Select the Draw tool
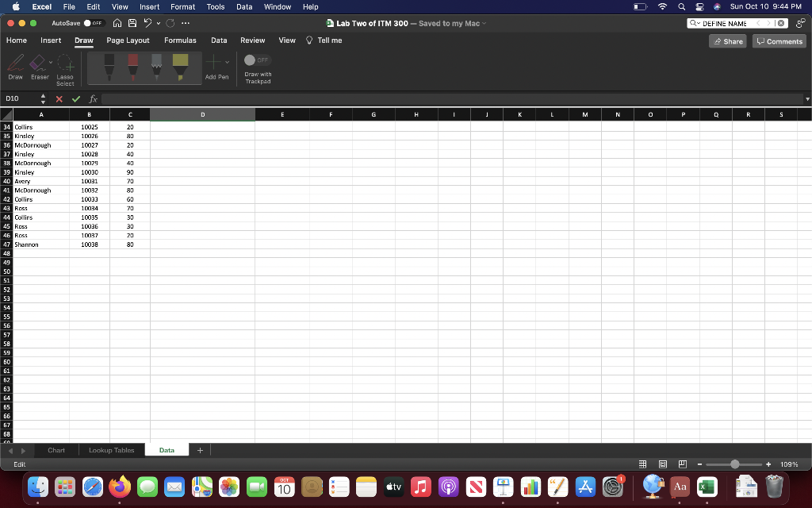This screenshot has height=508, width=812. 14,67
